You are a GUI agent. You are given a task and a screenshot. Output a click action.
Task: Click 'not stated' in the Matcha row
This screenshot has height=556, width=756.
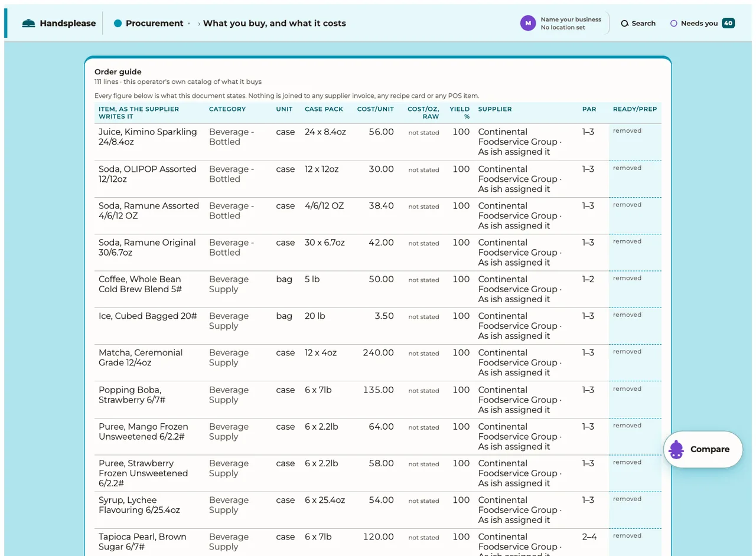423,354
